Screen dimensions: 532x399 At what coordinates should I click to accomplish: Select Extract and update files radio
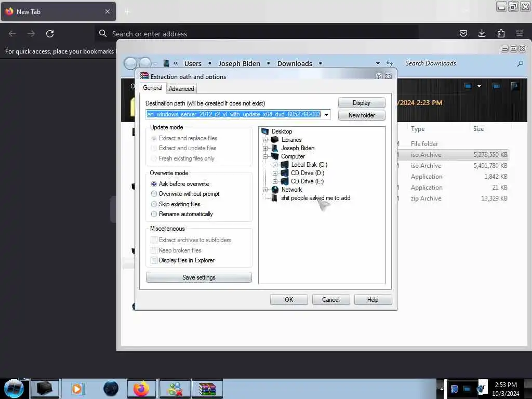154,148
